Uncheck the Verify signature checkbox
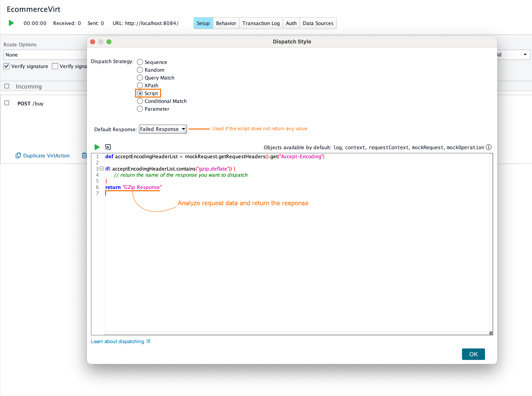This screenshot has height=396, width=532. tap(7, 66)
